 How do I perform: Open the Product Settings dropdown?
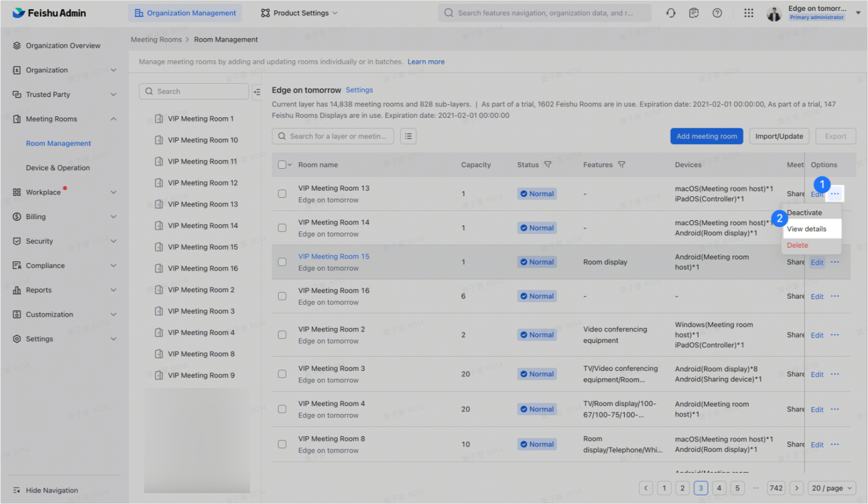click(299, 13)
